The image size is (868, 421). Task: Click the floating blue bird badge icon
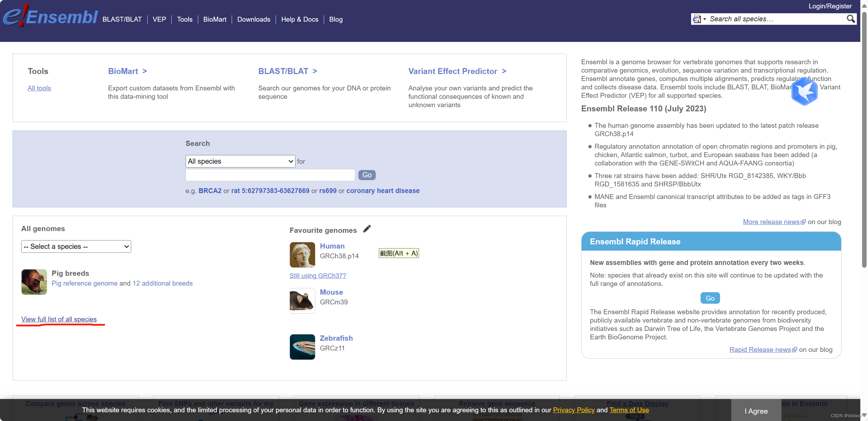click(804, 91)
